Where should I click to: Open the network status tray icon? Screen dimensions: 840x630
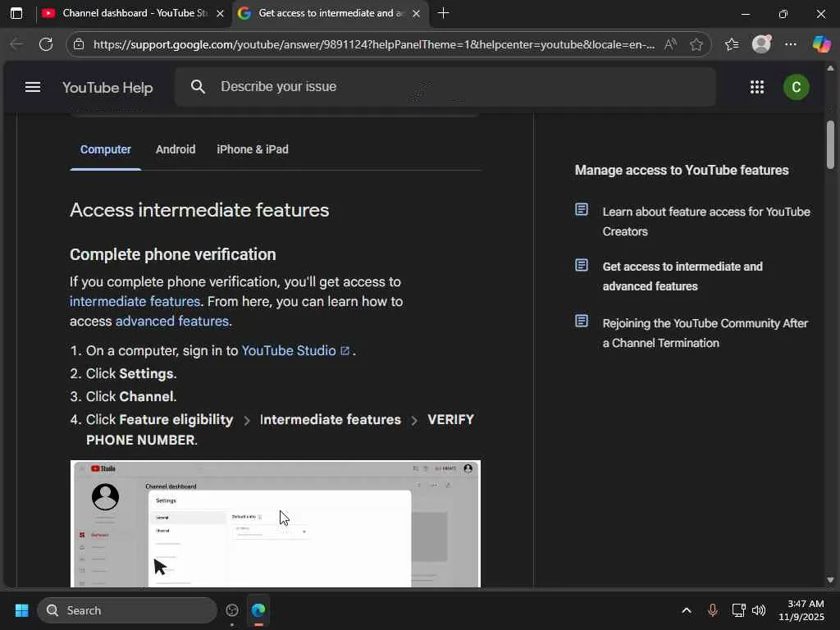point(738,610)
